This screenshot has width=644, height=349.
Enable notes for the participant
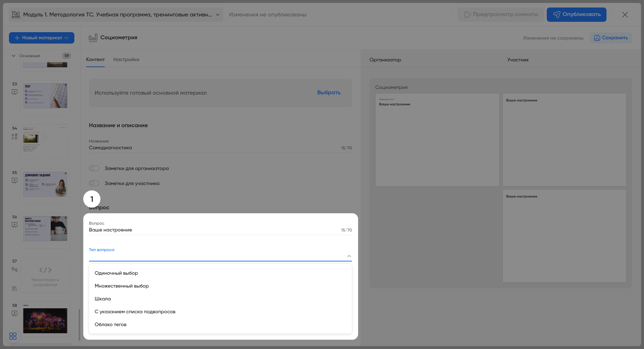(x=94, y=183)
